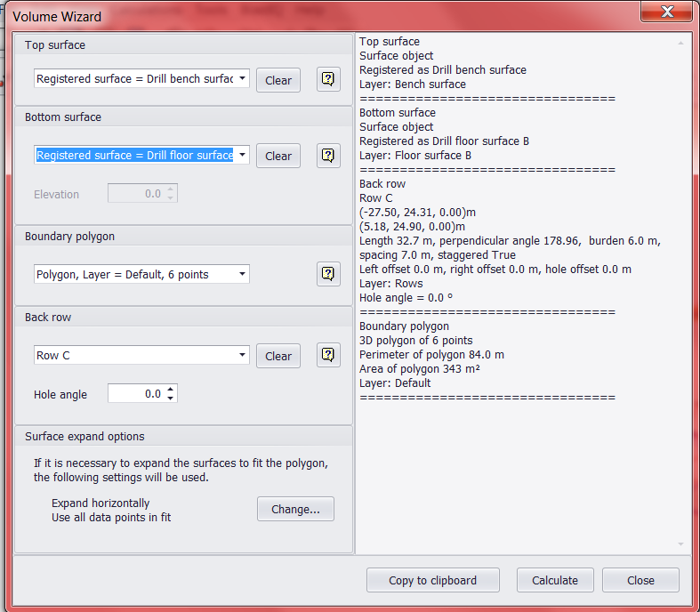Screen dimensions: 700x612
Task: Click the 'Expand horizontally' setting text
Action: tap(101, 503)
